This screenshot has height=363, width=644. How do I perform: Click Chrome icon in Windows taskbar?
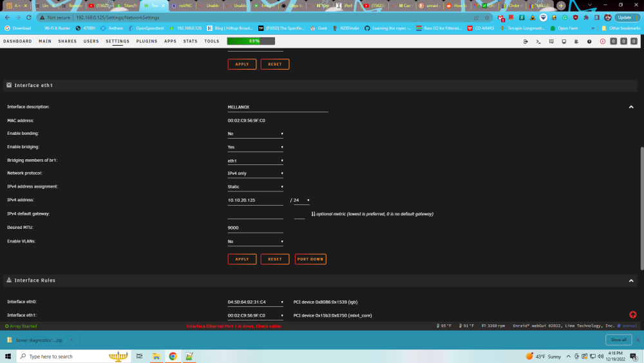(173, 357)
